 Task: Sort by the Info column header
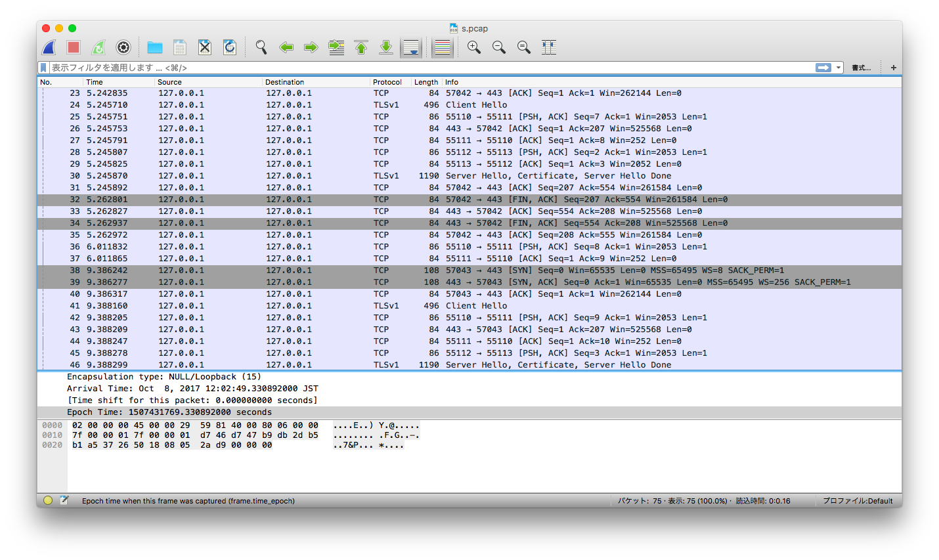click(672, 82)
